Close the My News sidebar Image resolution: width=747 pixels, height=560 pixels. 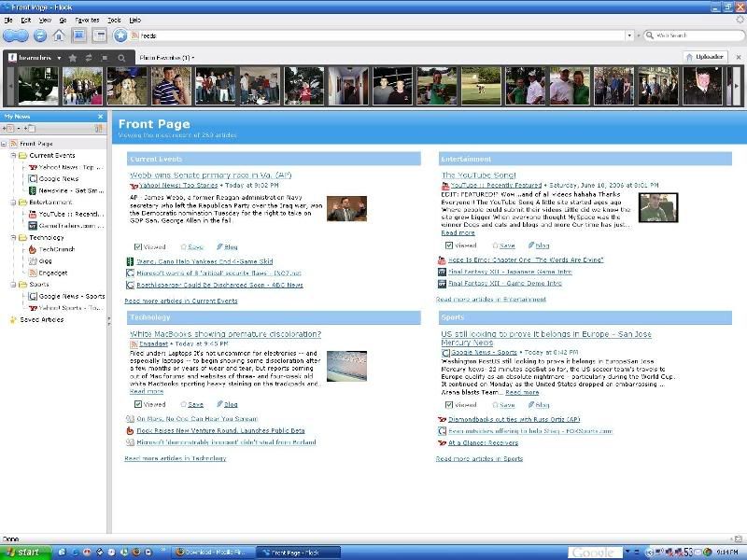pyautogui.click(x=101, y=117)
